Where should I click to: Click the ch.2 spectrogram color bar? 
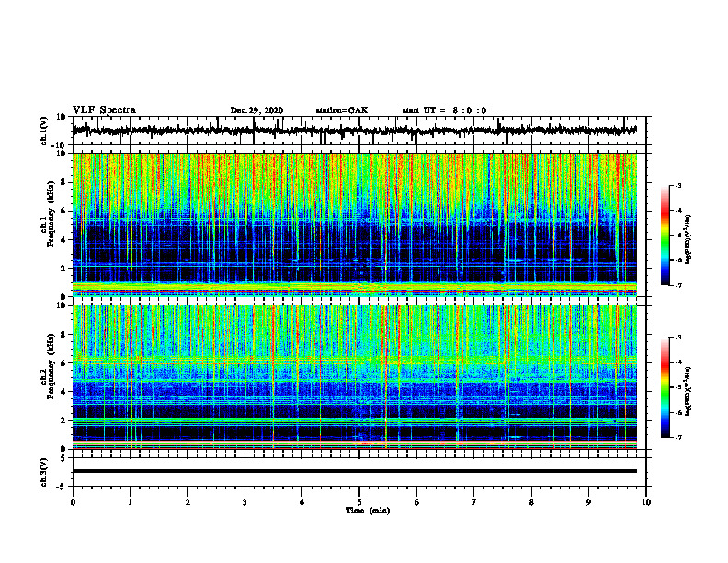click(x=665, y=387)
